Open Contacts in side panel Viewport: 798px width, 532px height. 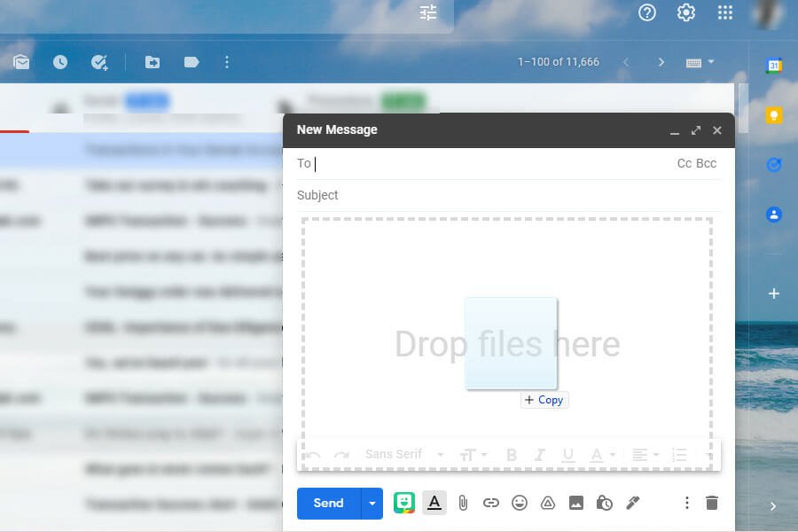[x=774, y=215]
